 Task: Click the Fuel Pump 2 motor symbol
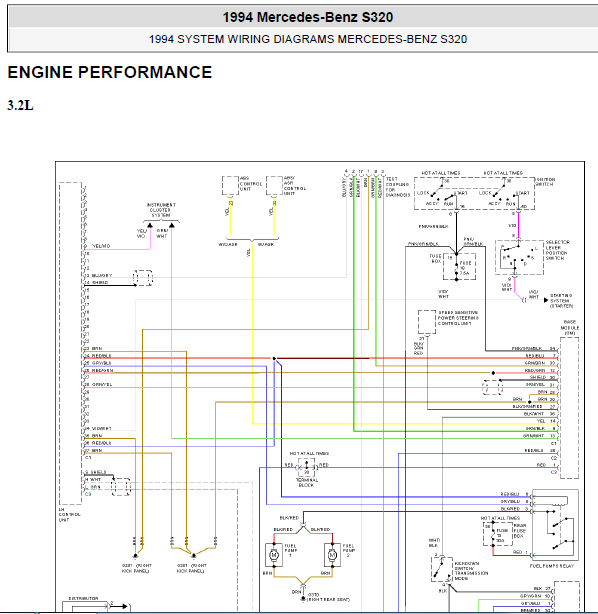click(332, 554)
